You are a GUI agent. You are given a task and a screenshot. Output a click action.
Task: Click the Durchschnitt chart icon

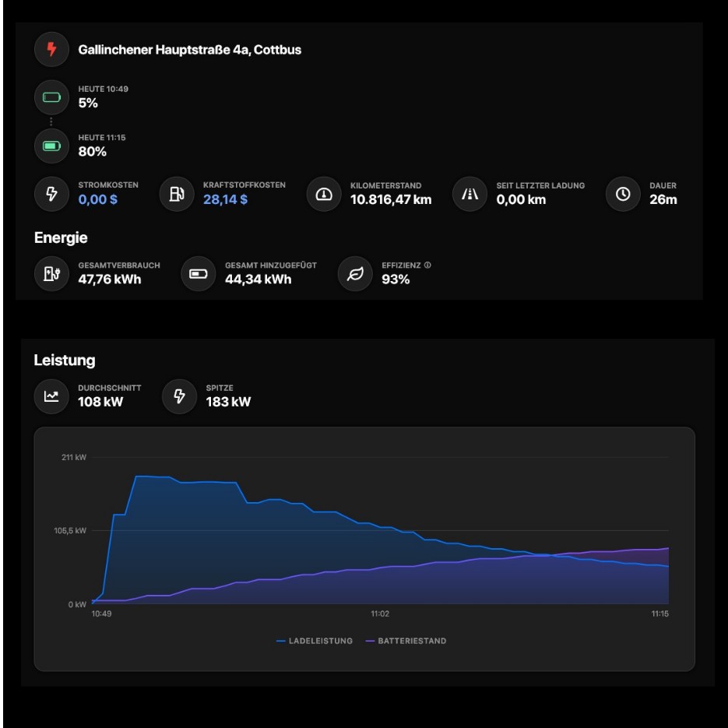51,396
